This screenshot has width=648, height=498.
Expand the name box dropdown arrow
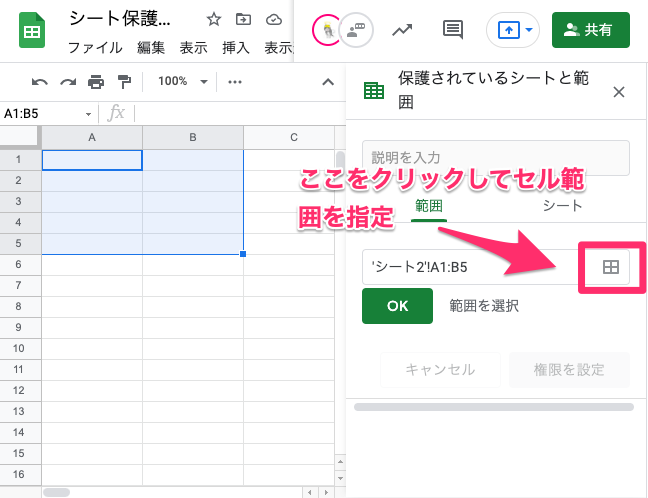pyautogui.click(x=89, y=113)
